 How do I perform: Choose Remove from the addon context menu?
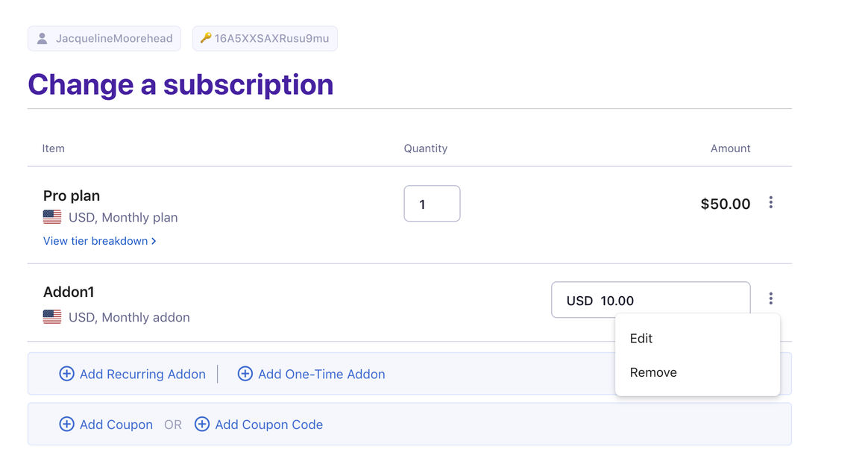pyautogui.click(x=653, y=372)
